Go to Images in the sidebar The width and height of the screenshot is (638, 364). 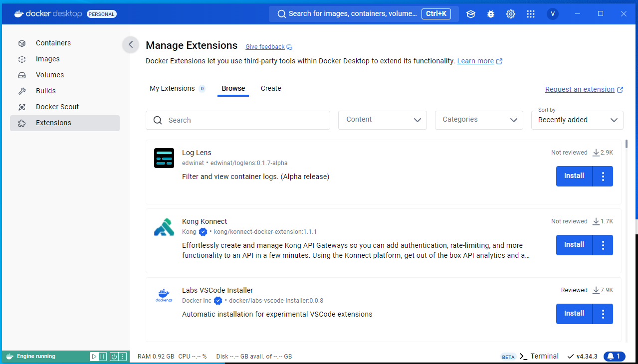[x=65, y=59]
